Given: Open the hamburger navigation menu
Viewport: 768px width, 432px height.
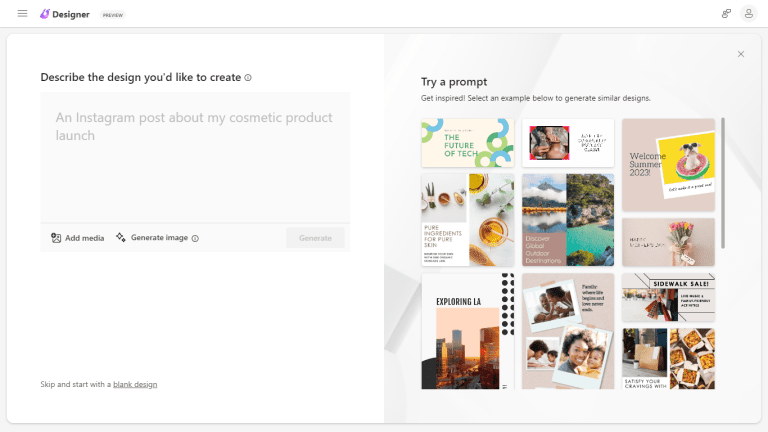Looking at the screenshot, I should [22, 14].
